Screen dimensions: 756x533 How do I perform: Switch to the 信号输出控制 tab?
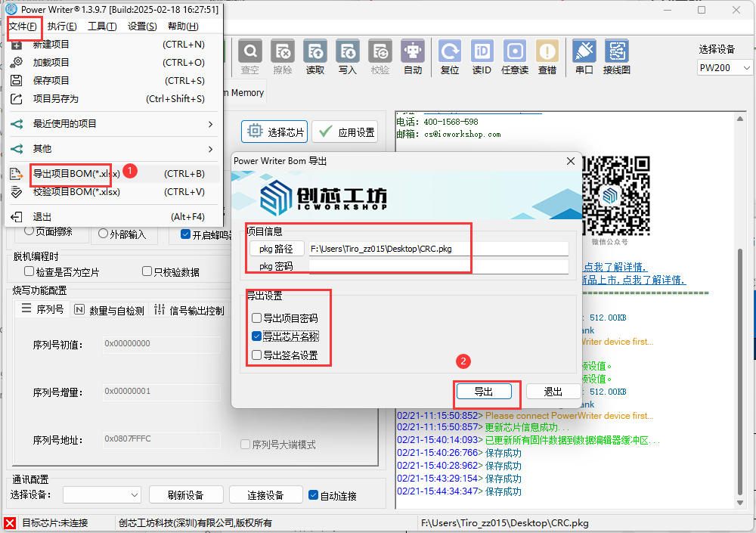189,310
